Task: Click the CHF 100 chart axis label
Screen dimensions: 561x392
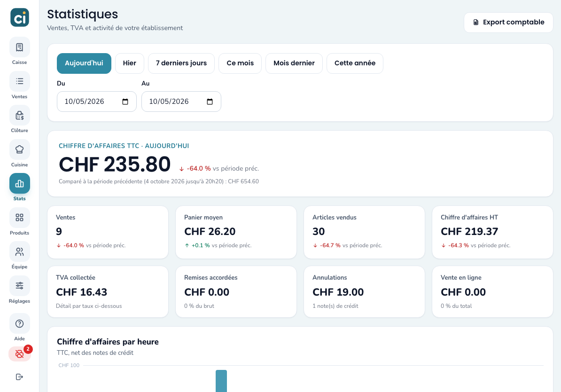Action: tap(69, 366)
